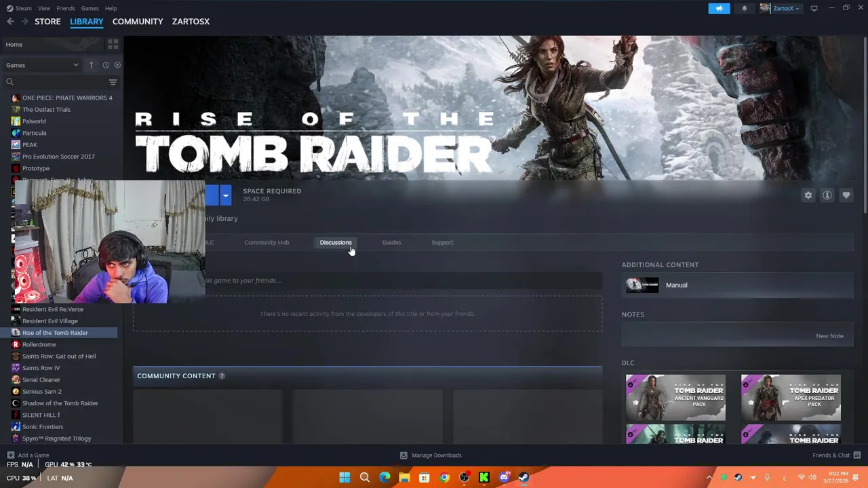Click the Manage Downloads label
This screenshot has height=488, width=868.
click(437, 455)
